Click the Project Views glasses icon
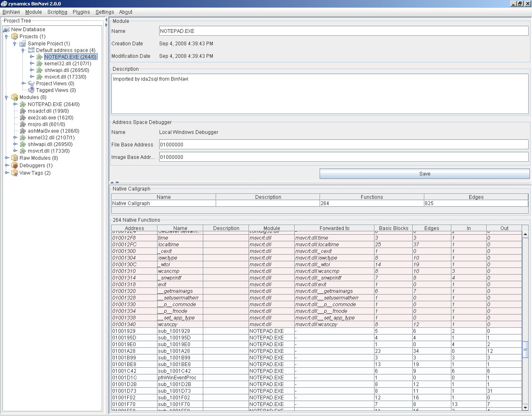The width and height of the screenshot is (532, 416). (x=31, y=83)
